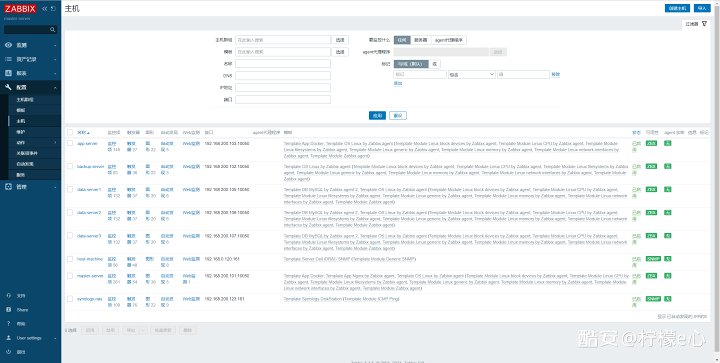The image size is (720, 363).
Task: Click the ZABBIX logo
Action: pos(20,9)
